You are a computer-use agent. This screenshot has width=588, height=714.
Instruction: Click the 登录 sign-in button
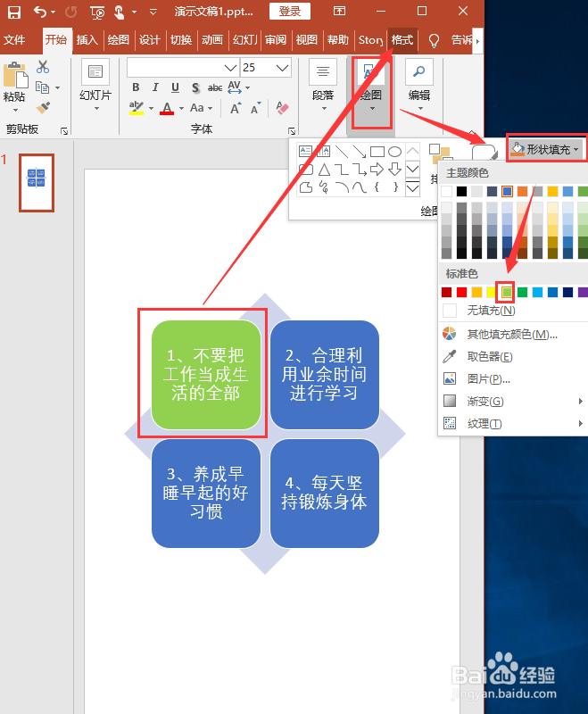tap(290, 12)
